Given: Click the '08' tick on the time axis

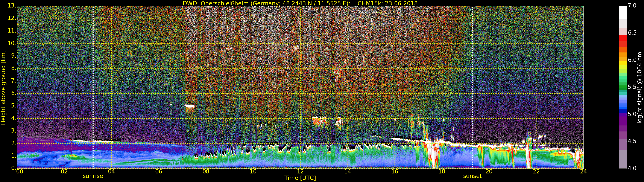Looking at the screenshot, I should (206, 171).
